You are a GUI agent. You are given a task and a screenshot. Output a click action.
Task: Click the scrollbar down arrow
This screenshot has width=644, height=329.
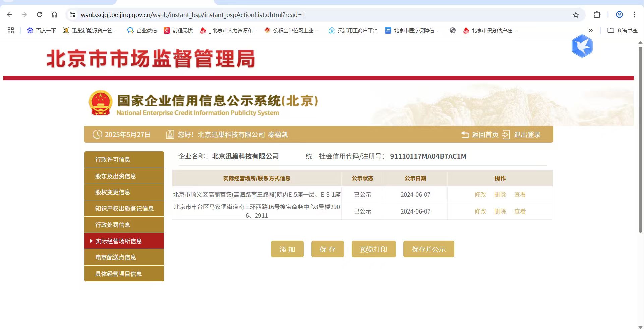click(640, 327)
